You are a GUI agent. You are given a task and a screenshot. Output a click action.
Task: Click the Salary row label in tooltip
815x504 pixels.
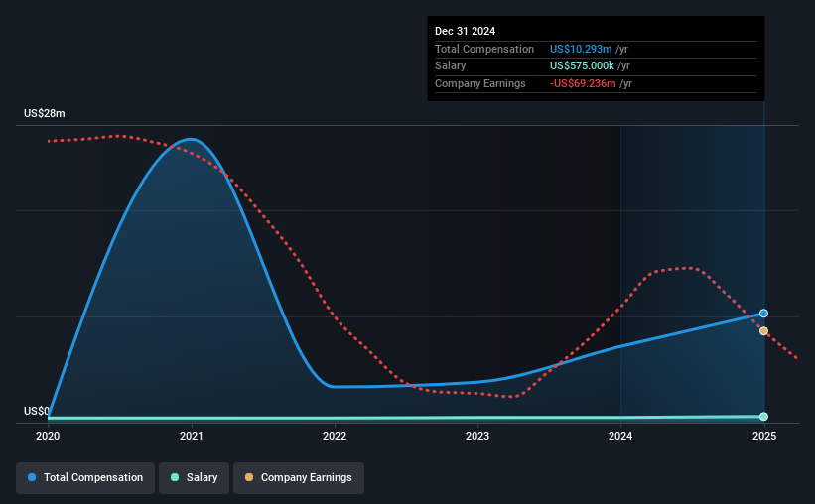pos(450,66)
